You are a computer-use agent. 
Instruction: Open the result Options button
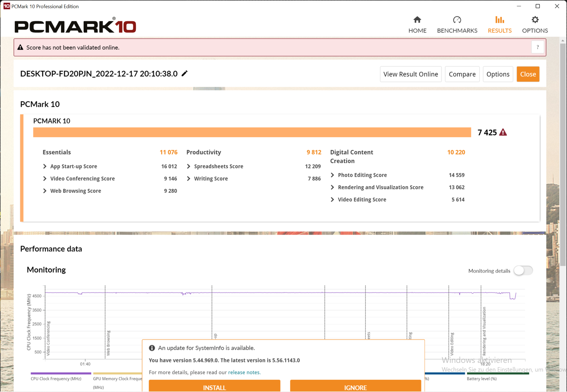(498, 74)
